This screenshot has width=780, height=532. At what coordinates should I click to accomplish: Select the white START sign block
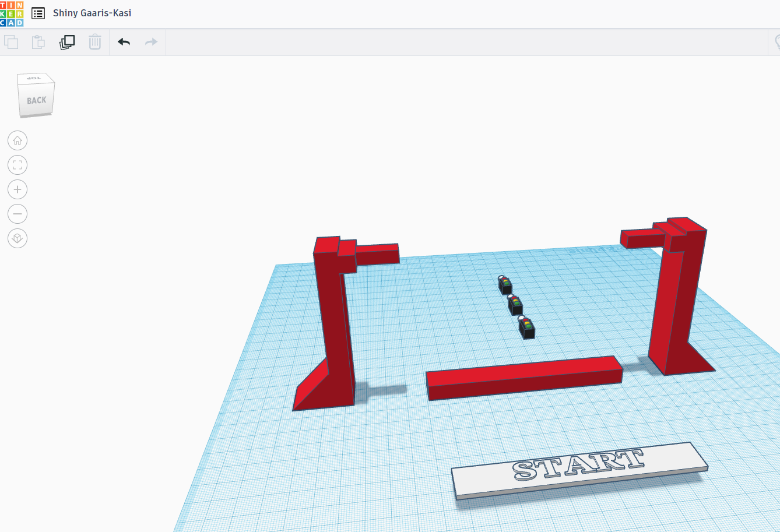coord(580,471)
